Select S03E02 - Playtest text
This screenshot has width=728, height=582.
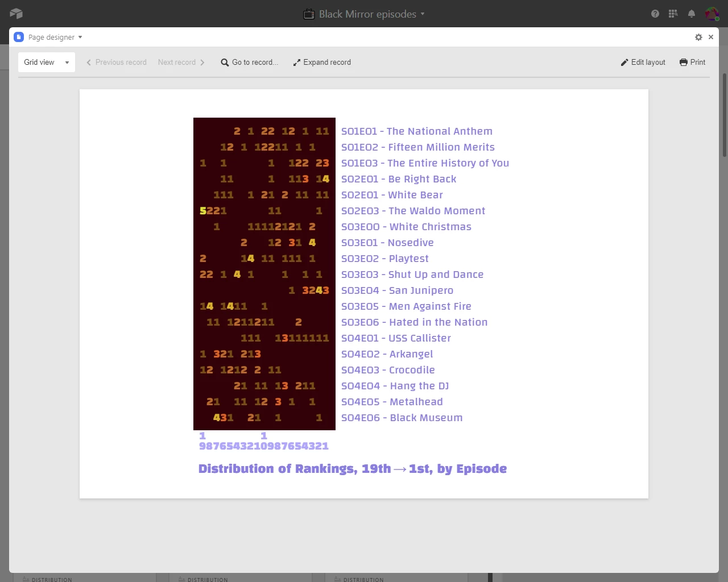[x=385, y=259]
